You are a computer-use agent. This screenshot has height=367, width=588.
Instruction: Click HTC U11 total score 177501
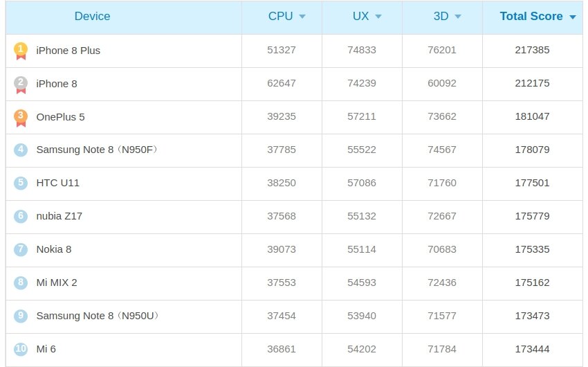coord(532,183)
